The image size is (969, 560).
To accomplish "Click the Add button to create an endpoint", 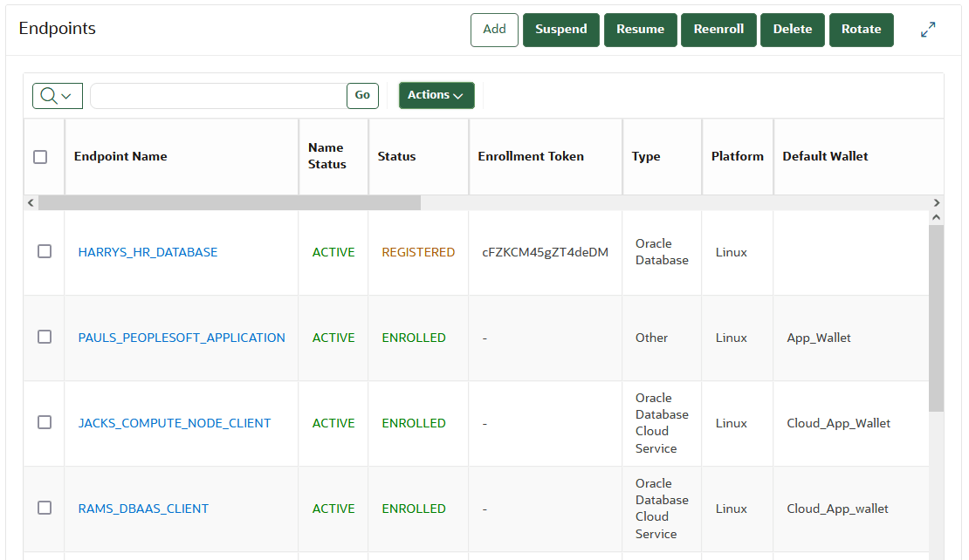I will [x=494, y=29].
